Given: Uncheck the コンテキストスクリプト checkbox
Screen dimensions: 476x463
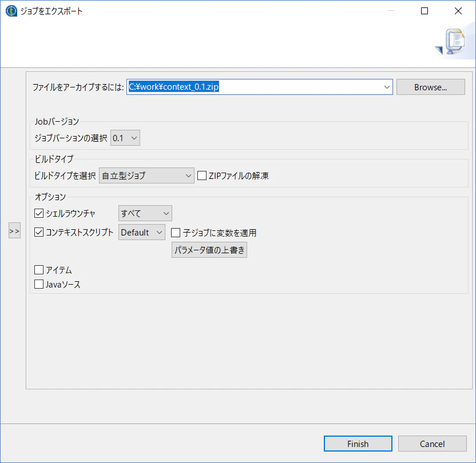Looking at the screenshot, I should [x=39, y=232].
